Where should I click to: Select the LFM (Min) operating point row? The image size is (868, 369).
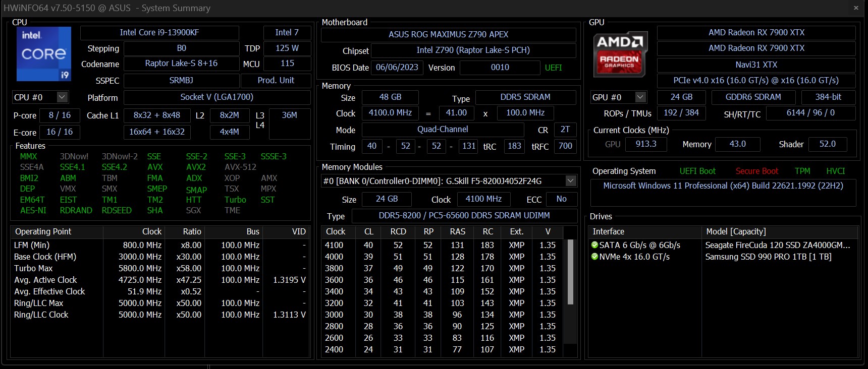[160, 245]
